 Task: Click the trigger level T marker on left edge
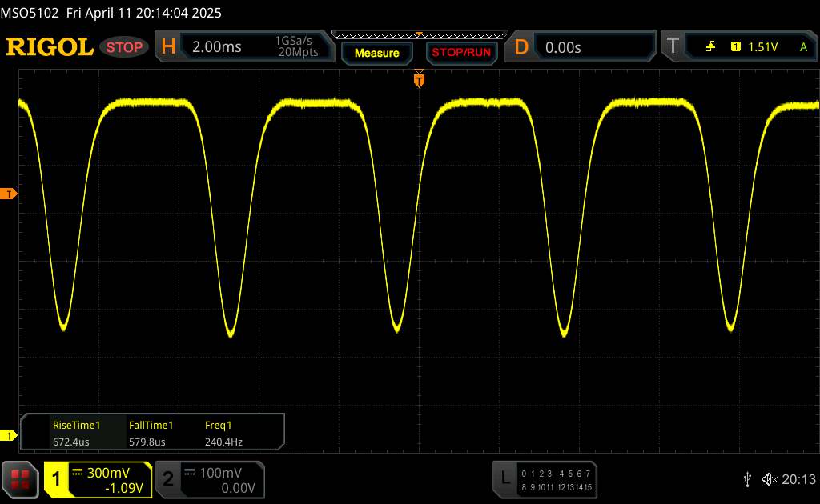click(x=9, y=194)
